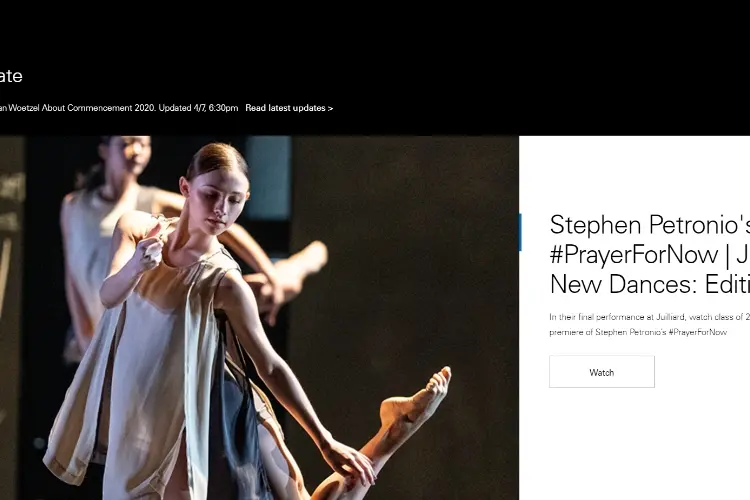
Task: Click the final performance at Juilliard description
Action: point(650,324)
